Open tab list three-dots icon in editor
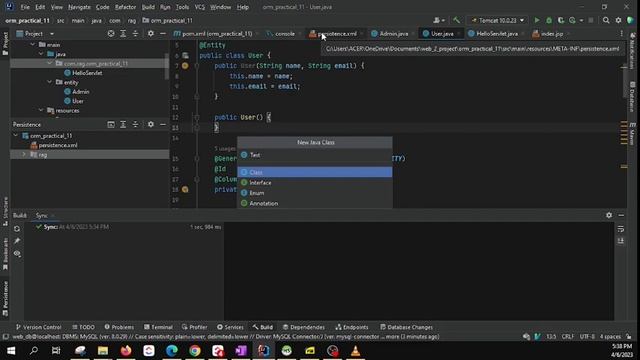640x360 pixels. click(x=622, y=33)
